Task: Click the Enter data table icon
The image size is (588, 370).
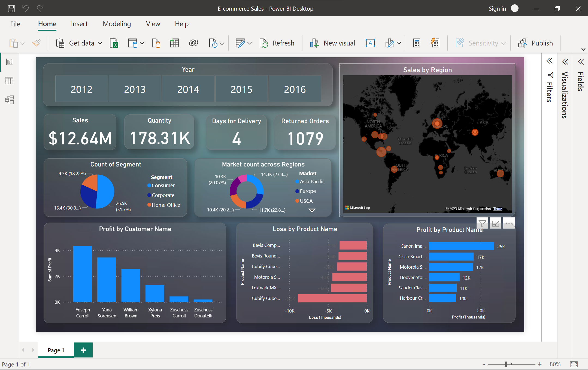Action: point(174,43)
